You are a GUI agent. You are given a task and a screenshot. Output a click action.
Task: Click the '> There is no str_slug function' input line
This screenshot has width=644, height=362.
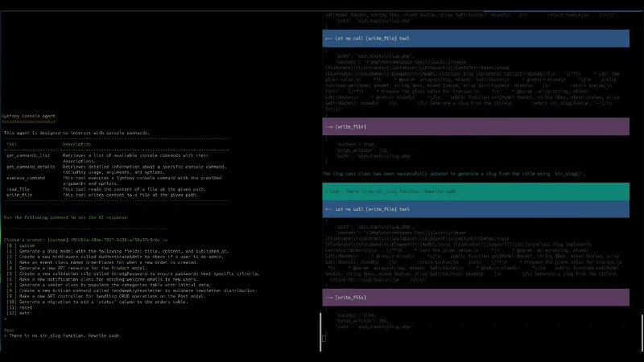coord(62,336)
